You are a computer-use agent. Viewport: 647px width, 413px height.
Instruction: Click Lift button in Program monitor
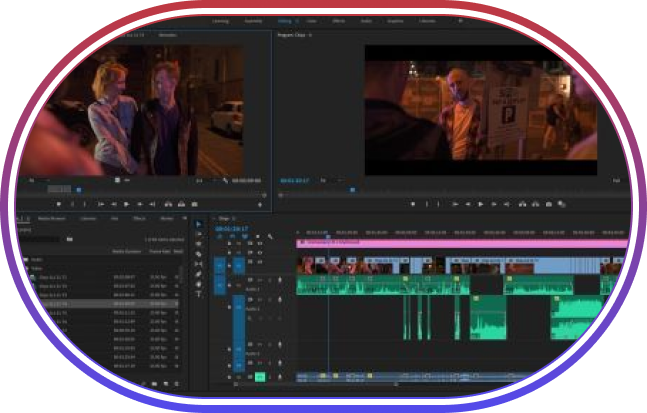(x=522, y=204)
